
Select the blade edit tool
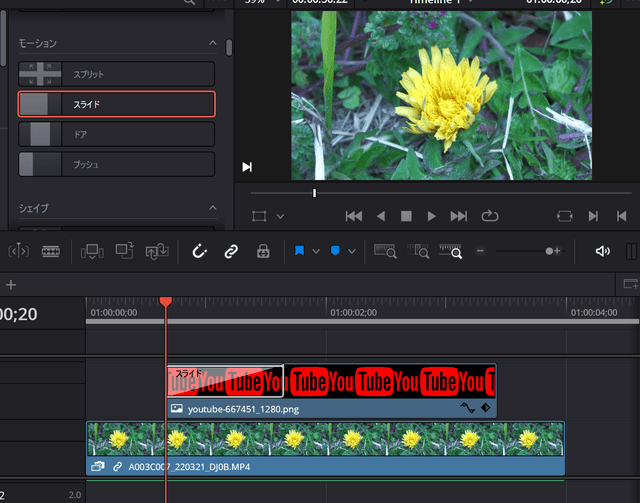51,251
